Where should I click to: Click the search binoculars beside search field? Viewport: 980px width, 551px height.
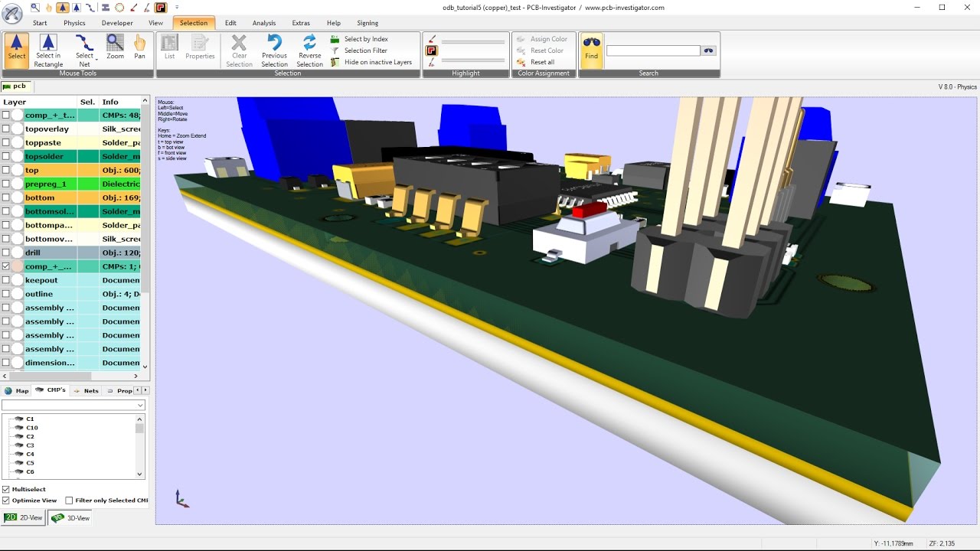709,51
